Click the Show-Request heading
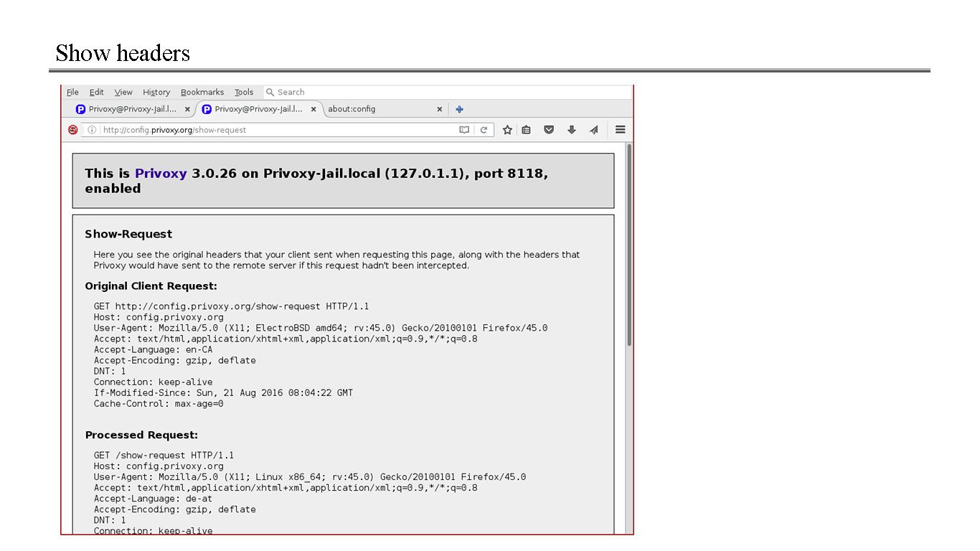This screenshot has height=551, width=980. pyautogui.click(x=128, y=234)
